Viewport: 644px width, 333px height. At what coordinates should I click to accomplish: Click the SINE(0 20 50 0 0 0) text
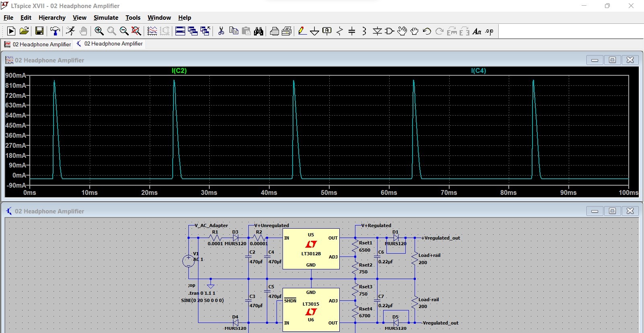pyautogui.click(x=202, y=300)
